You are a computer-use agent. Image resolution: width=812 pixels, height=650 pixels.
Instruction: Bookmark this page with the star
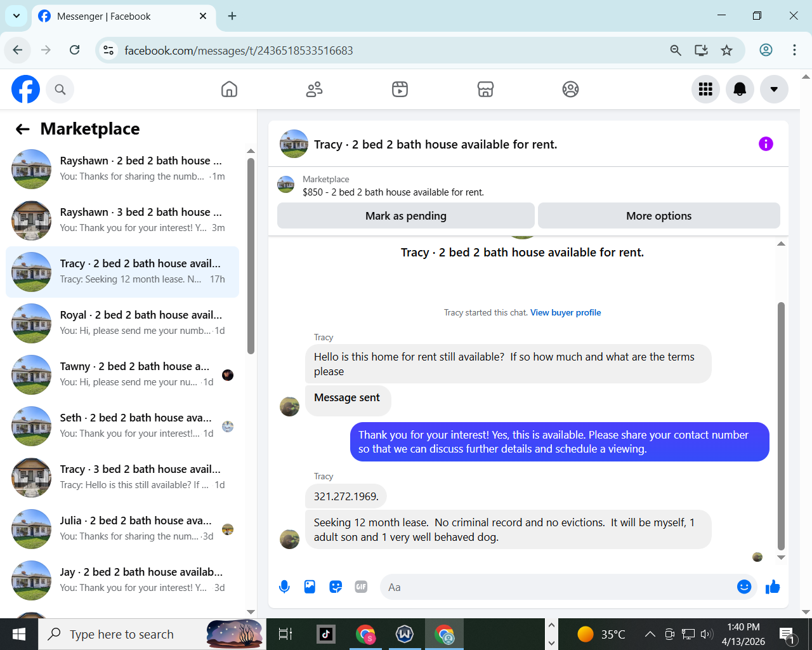click(x=727, y=50)
